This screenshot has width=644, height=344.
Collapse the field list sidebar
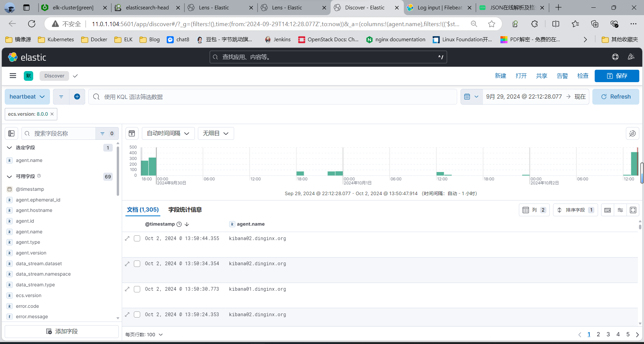pyautogui.click(x=11, y=133)
